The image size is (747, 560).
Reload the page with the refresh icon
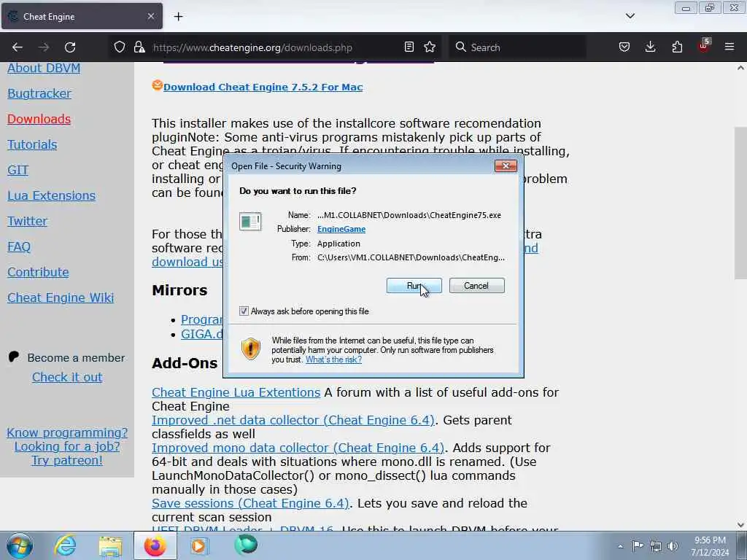click(x=70, y=47)
